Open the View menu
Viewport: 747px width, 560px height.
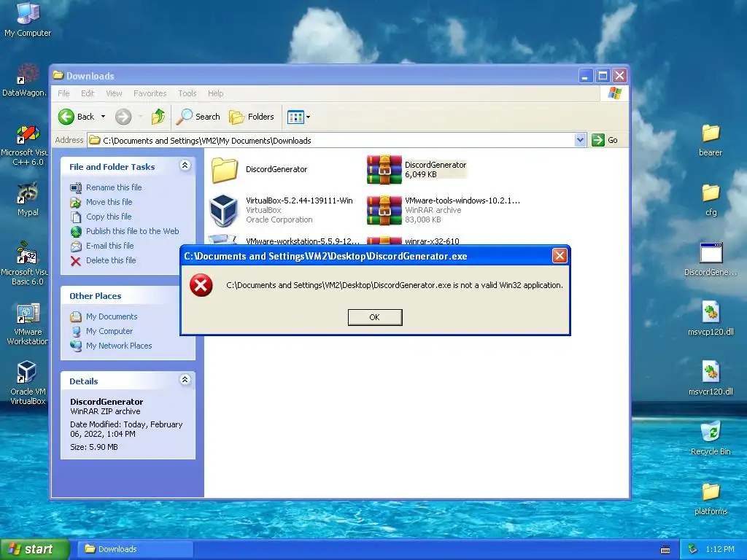(x=114, y=93)
